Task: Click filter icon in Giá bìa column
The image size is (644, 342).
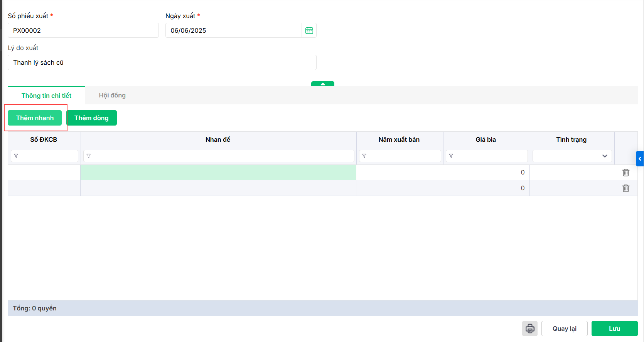Action: click(x=451, y=156)
